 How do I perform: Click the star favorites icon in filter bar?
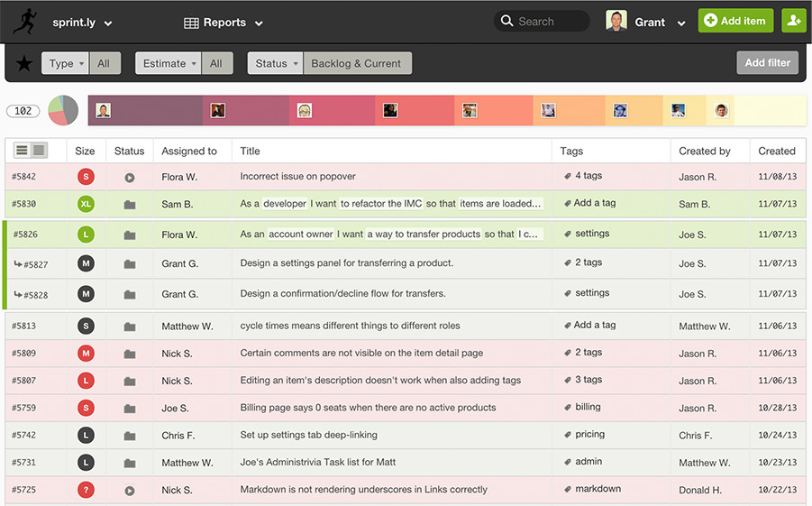[24, 63]
